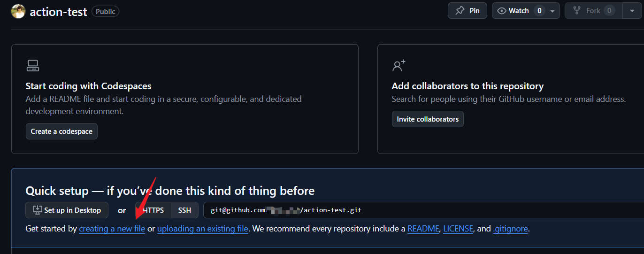Click Set up in Desktop button
Viewport: 644px width, 254px height.
(x=67, y=210)
